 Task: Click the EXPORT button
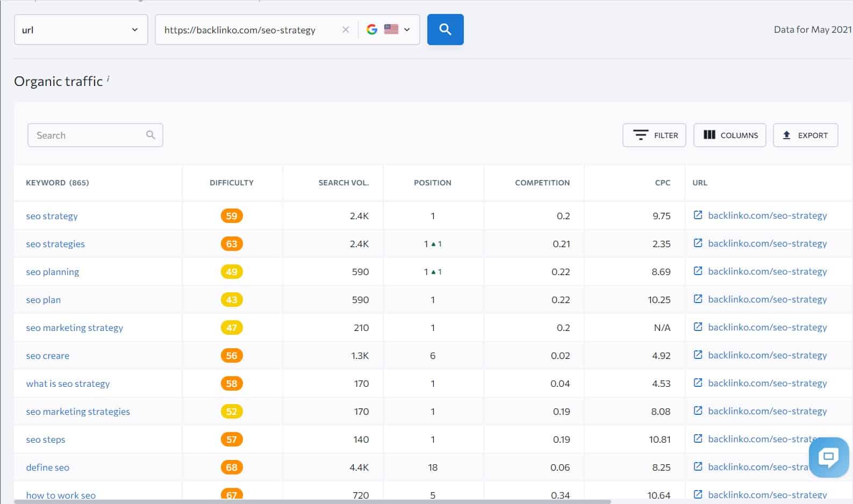point(805,135)
